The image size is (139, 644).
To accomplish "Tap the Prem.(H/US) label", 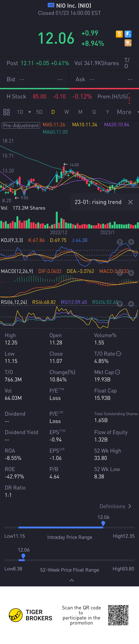I will [x=113, y=96].
